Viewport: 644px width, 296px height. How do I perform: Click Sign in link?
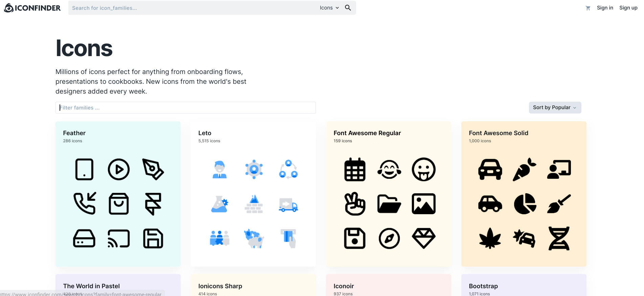point(605,8)
